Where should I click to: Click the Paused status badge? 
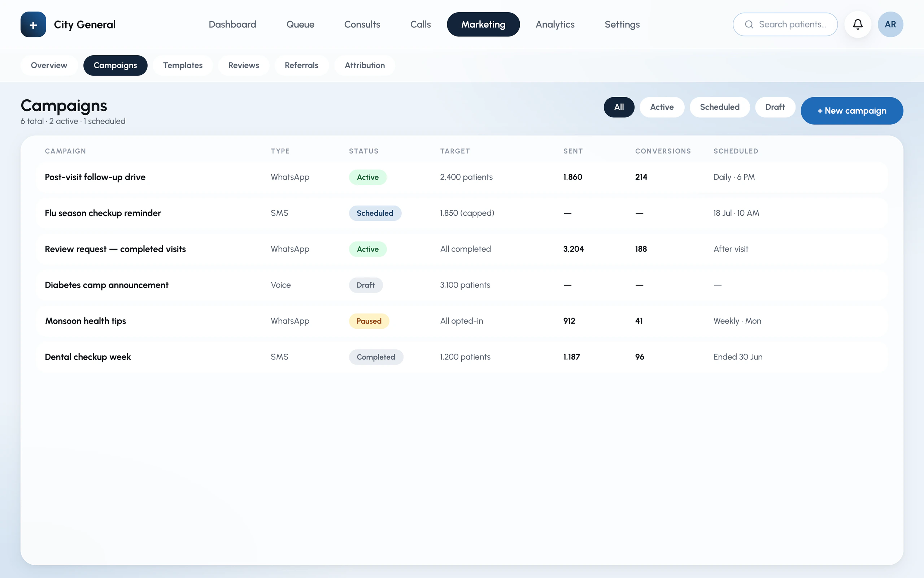(x=369, y=321)
